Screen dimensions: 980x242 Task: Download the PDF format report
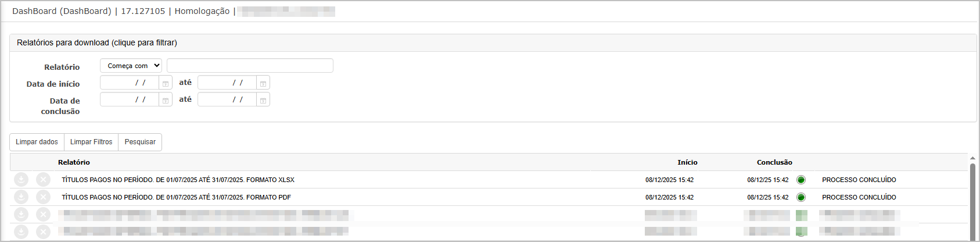pyautogui.click(x=21, y=197)
